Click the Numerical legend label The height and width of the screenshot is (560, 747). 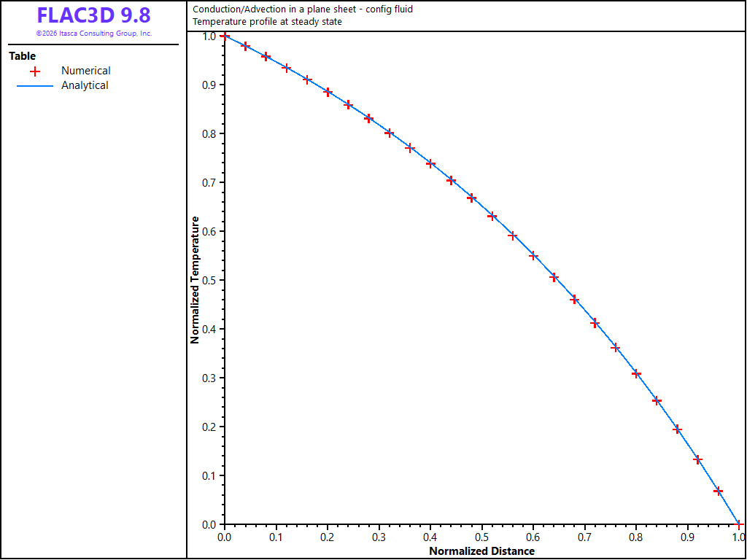click(86, 71)
